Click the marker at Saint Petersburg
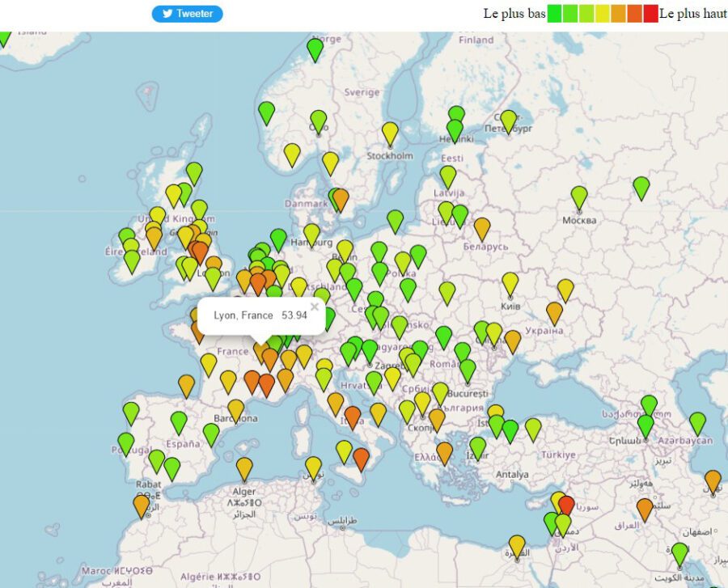The width and height of the screenshot is (728, 588). (508, 121)
